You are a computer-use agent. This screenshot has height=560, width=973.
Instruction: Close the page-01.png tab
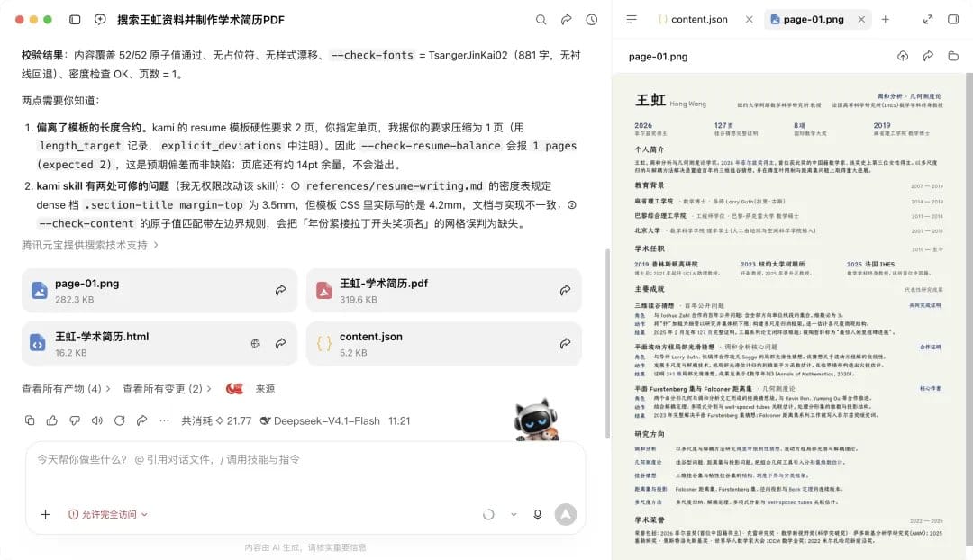click(861, 20)
